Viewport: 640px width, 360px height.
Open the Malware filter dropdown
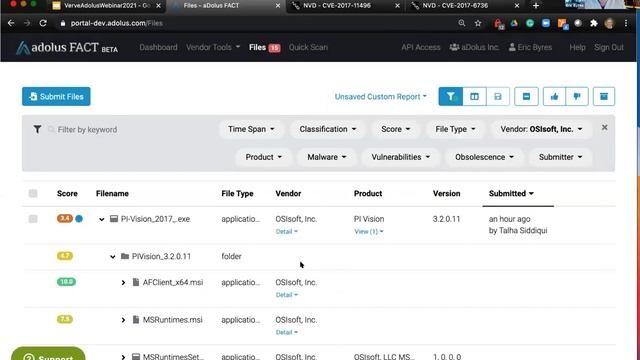[327, 157]
